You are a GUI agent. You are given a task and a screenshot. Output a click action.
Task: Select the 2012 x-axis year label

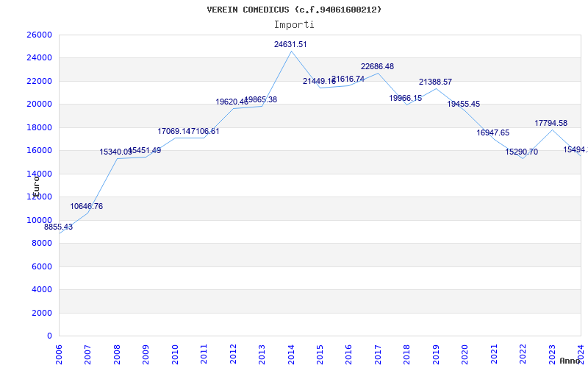(233, 355)
